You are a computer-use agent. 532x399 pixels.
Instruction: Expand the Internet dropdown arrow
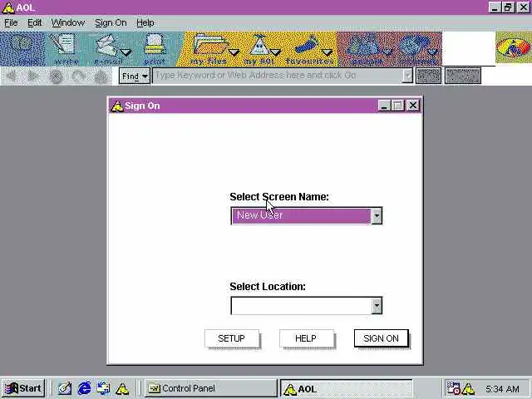click(x=432, y=52)
